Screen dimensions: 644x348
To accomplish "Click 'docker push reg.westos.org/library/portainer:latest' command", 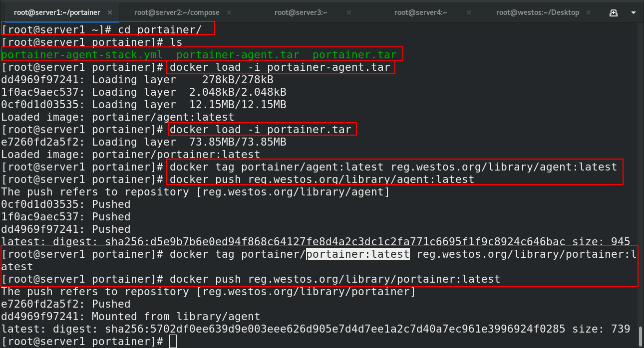I will point(335,279).
